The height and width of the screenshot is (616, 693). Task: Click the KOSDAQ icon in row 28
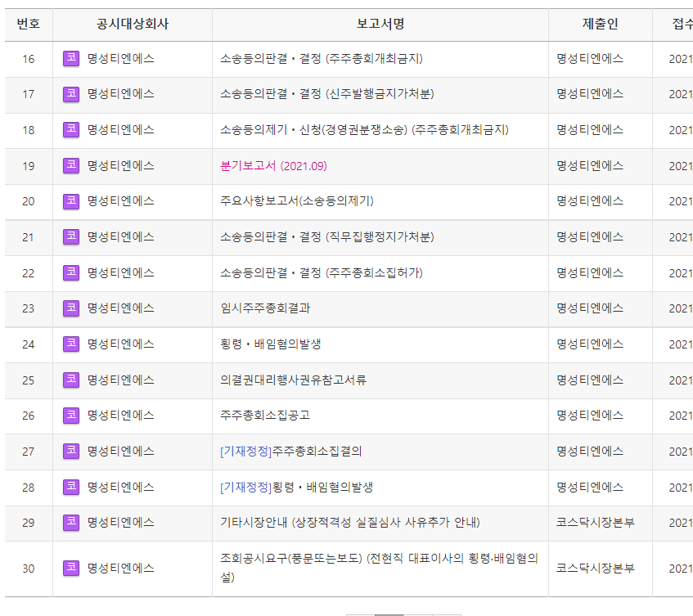click(x=70, y=487)
